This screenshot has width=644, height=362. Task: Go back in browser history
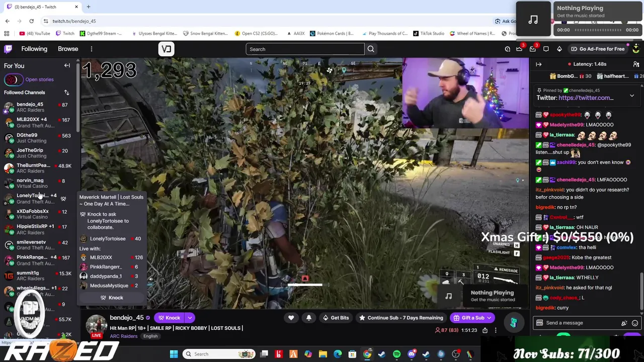click(7, 21)
